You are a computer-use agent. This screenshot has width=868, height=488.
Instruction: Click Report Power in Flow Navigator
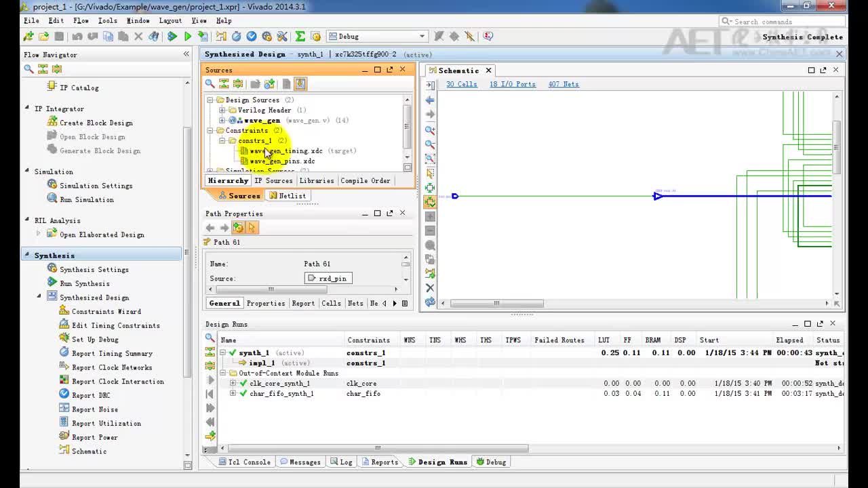pos(94,437)
